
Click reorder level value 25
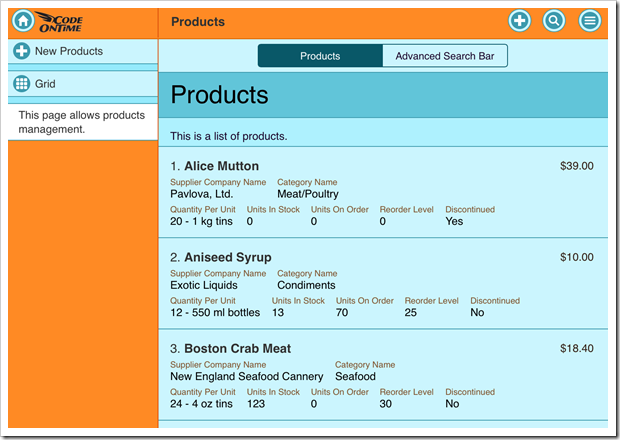point(410,313)
